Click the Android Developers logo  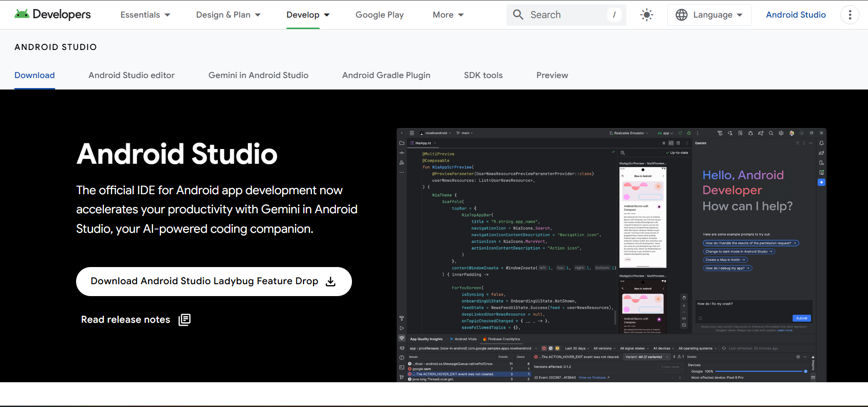(52, 14)
